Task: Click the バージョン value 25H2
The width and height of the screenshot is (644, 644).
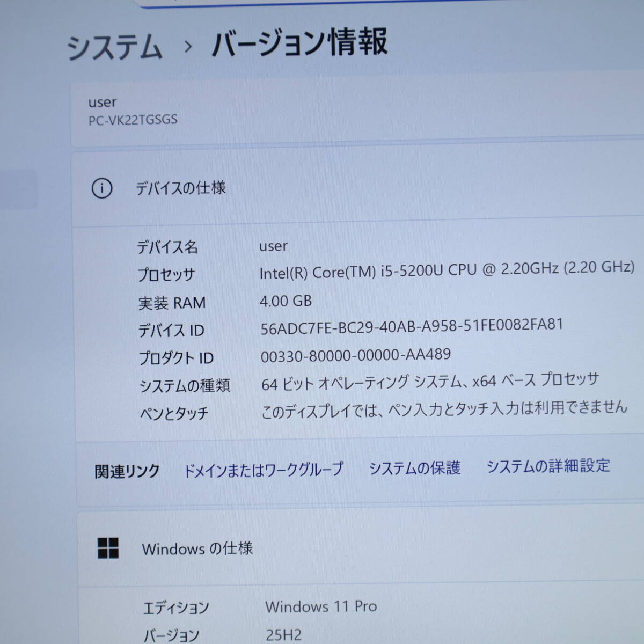Action: 284,635
